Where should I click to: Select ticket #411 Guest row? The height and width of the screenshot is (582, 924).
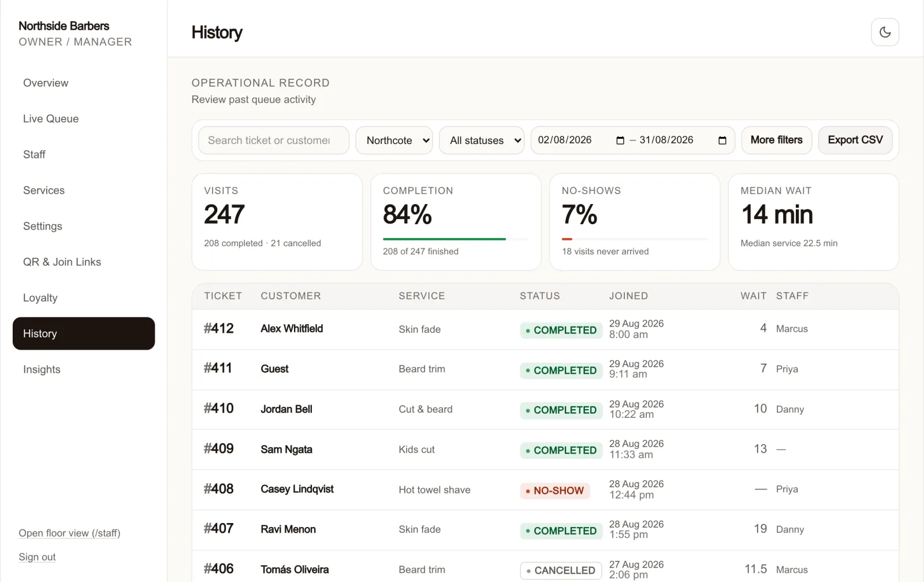[545, 369]
